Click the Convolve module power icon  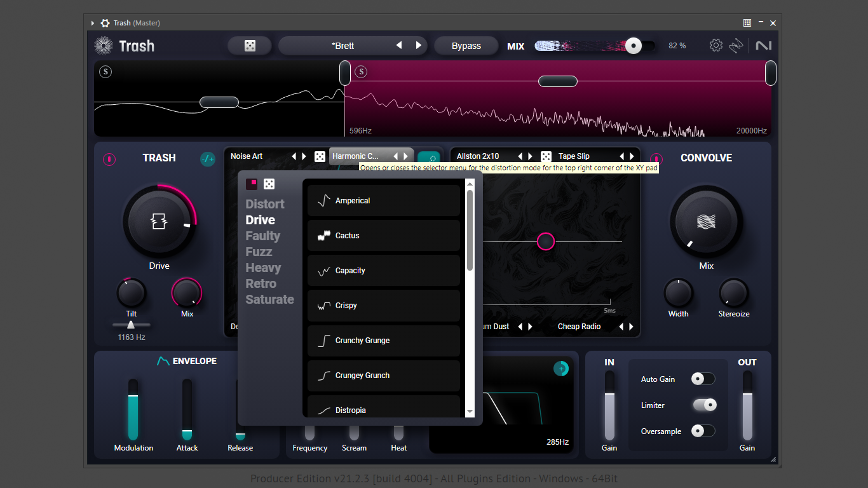656,159
